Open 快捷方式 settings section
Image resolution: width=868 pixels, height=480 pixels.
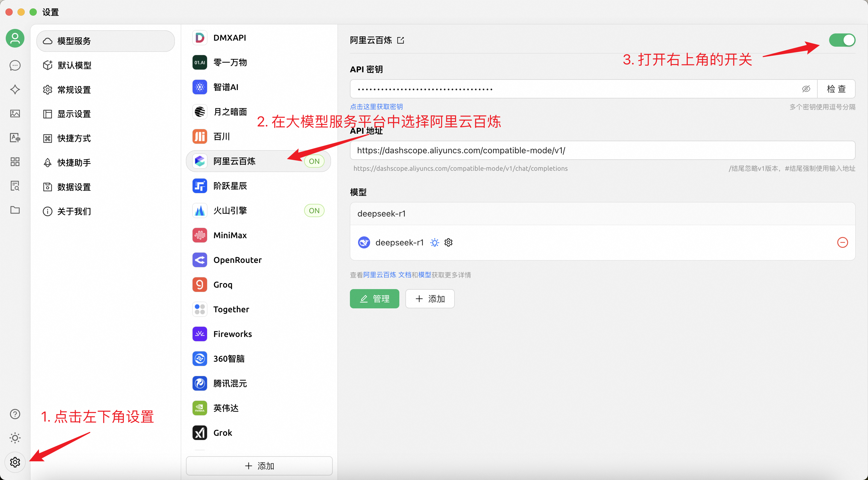[105, 138]
